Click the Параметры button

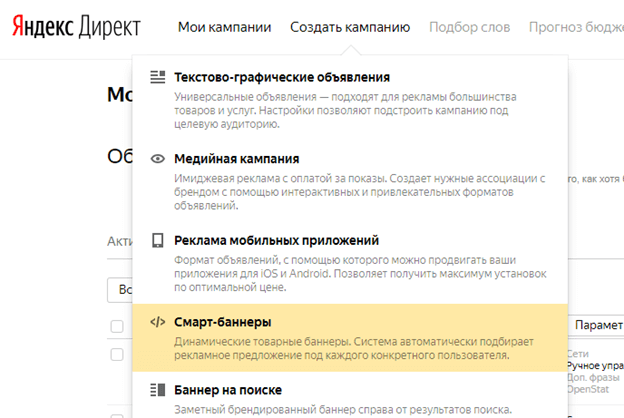(x=598, y=325)
